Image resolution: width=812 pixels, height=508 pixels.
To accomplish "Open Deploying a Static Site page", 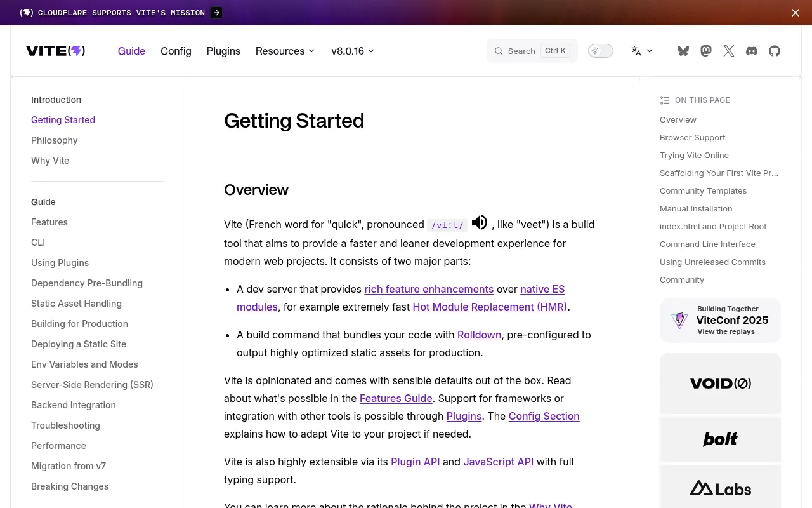I will pos(79,344).
